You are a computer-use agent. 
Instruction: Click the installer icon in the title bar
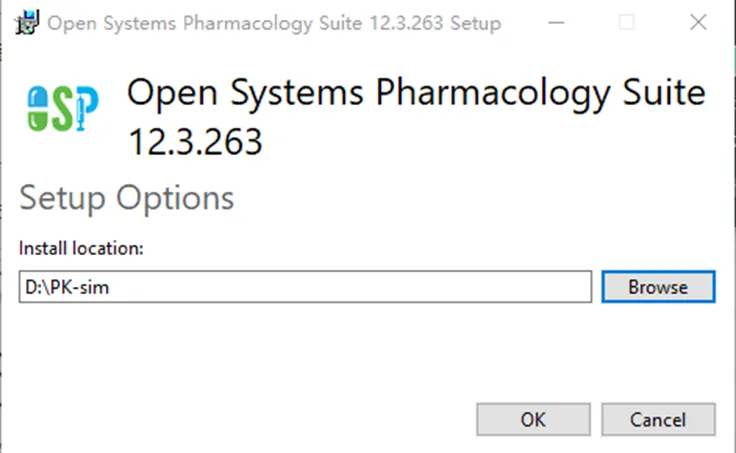tap(26, 23)
